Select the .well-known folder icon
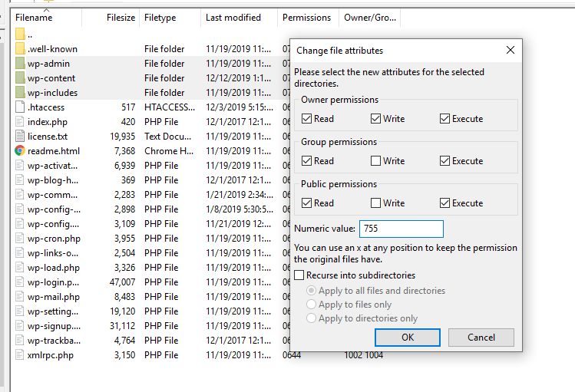This screenshot has height=392, width=575. tap(20, 49)
